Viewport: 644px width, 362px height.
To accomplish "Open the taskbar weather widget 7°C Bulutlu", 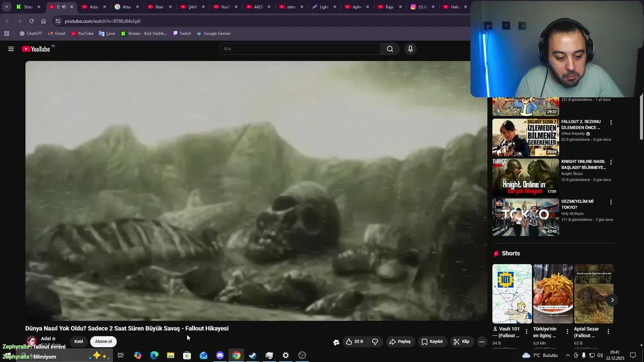I will click(540, 355).
